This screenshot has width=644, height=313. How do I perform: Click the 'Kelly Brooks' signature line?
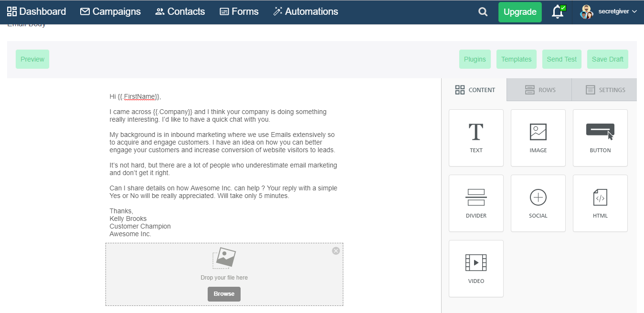128,219
